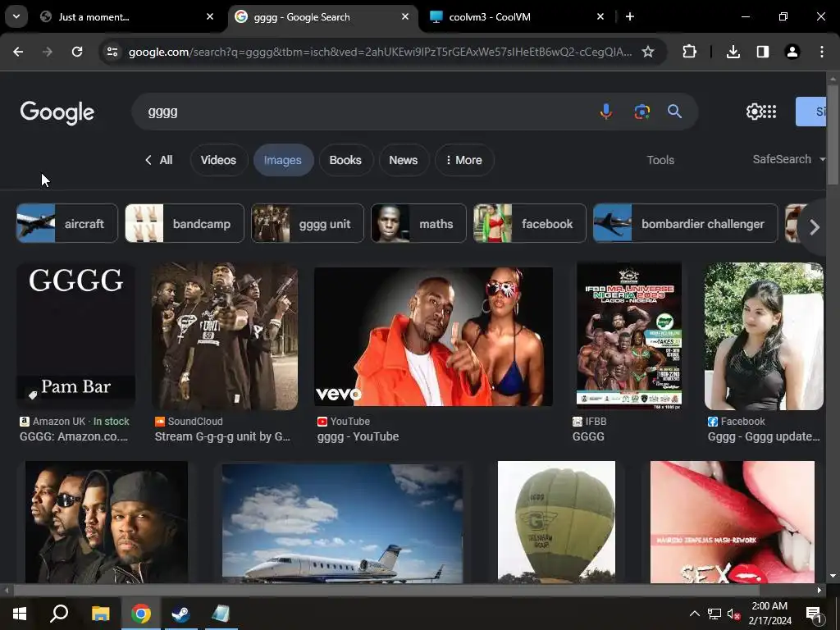This screenshot has width=840, height=630.
Task: Filter by the gggg unit chip
Action: [308, 223]
